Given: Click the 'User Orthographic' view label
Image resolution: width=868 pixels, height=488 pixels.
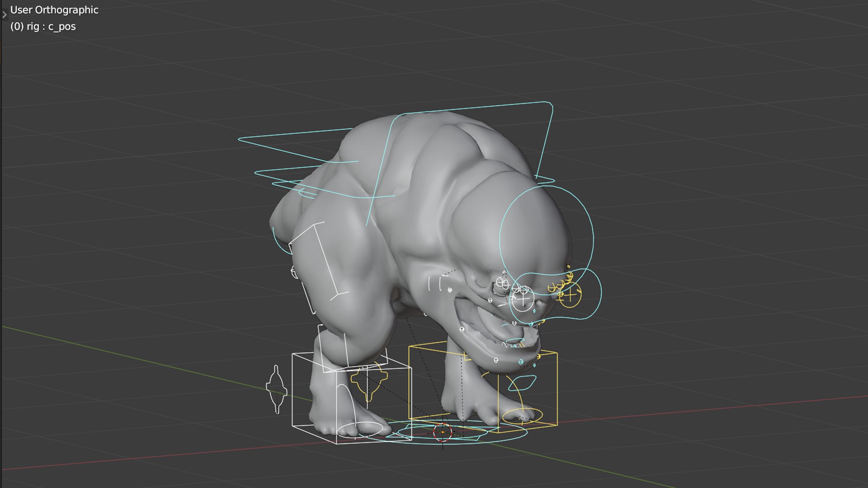Looking at the screenshot, I should (54, 10).
